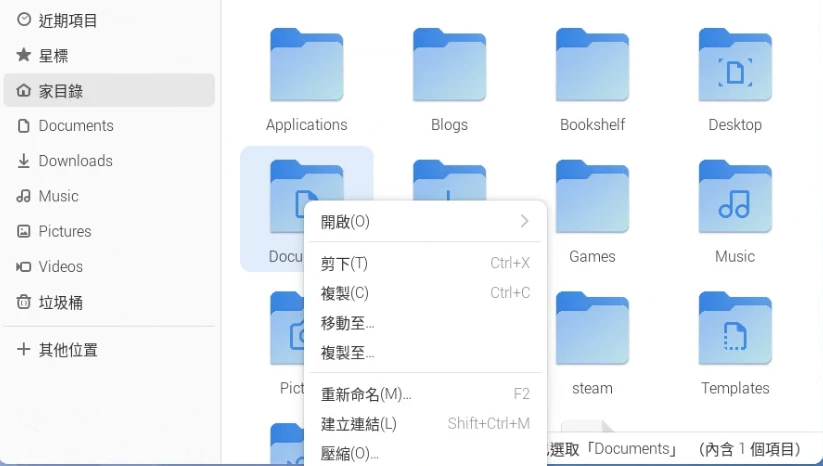
Task: Open Pictures label in sidebar
Action: click(65, 231)
